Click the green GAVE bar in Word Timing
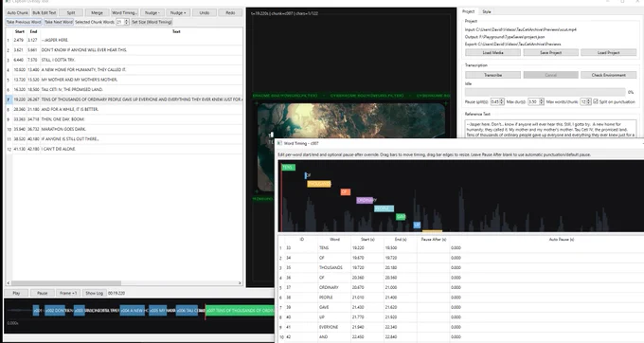The image size is (644, 343). (401, 216)
